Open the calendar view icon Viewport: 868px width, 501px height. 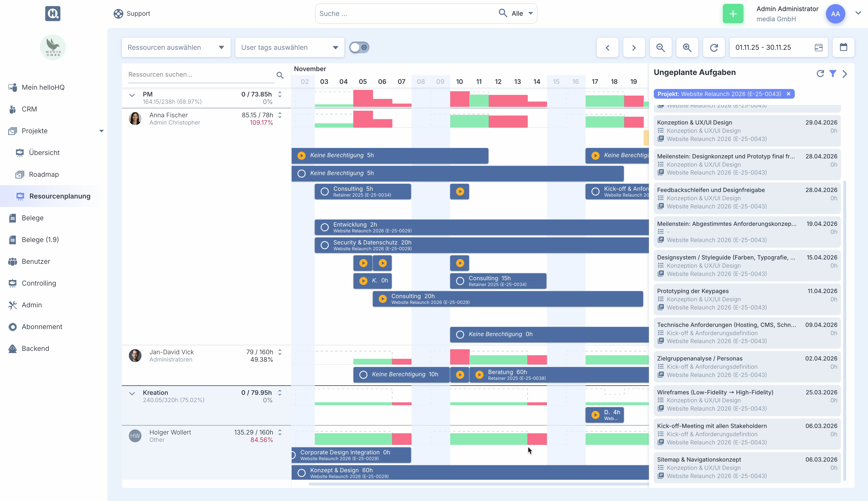843,47
